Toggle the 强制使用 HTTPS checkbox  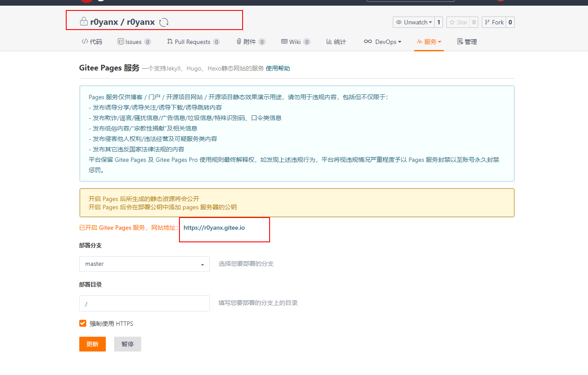[x=83, y=323]
